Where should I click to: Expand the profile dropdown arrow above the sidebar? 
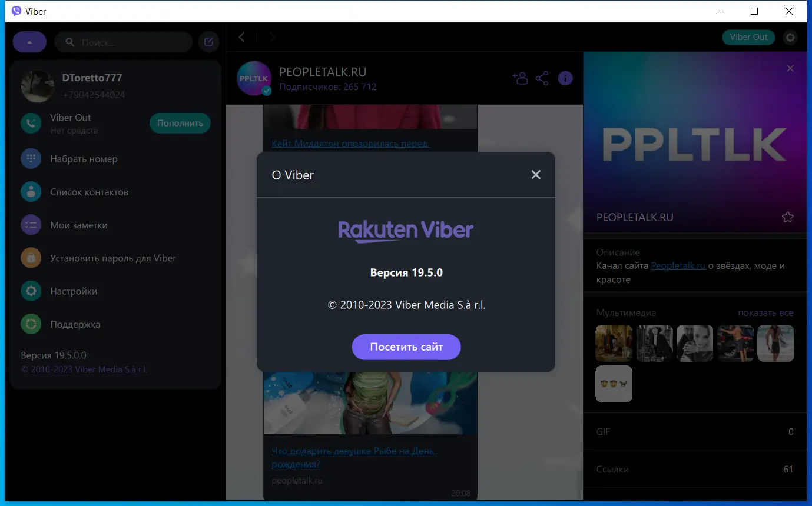click(29, 41)
